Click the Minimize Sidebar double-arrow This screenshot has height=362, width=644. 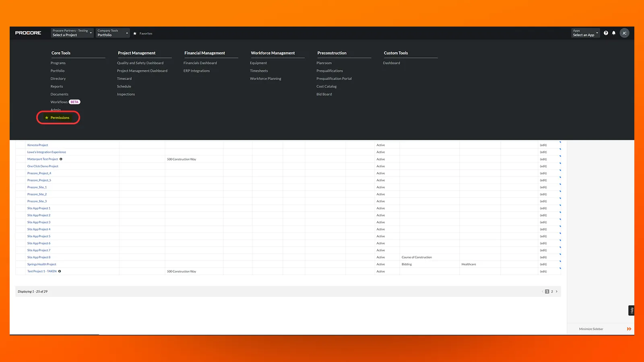click(x=629, y=329)
